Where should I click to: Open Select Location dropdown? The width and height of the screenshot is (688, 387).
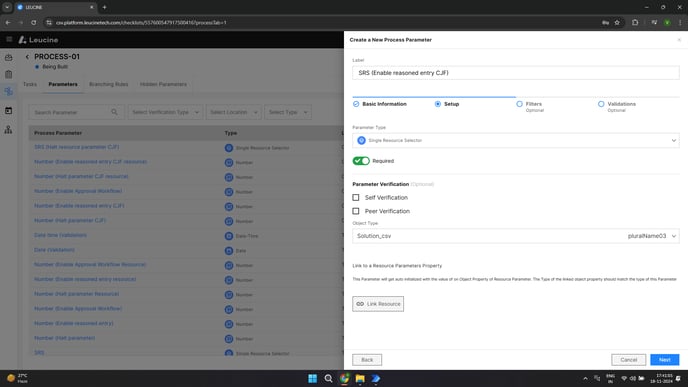click(x=233, y=112)
